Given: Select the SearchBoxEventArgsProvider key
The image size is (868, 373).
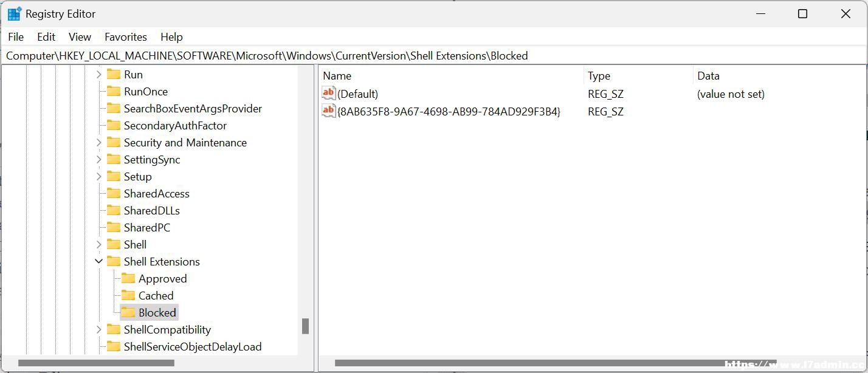Looking at the screenshot, I should (x=193, y=109).
